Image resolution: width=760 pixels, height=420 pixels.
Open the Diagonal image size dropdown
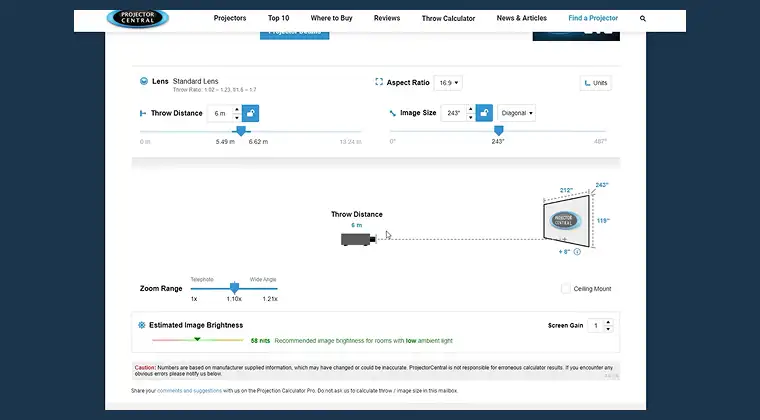click(517, 113)
